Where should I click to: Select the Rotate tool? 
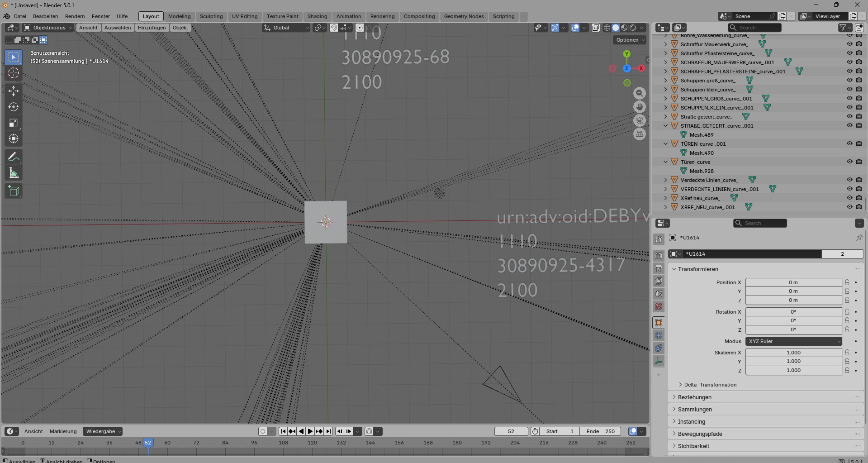pyautogui.click(x=14, y=107)
